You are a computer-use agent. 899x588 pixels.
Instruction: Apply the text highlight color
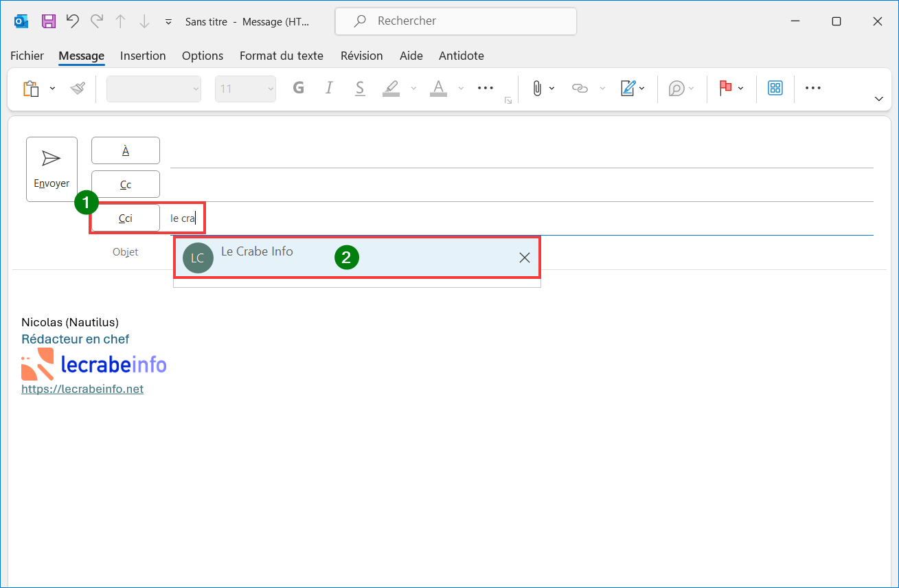tap(391, 88)
